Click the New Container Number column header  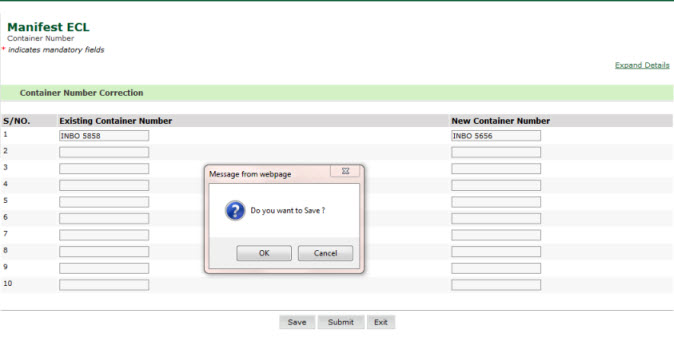500,121
